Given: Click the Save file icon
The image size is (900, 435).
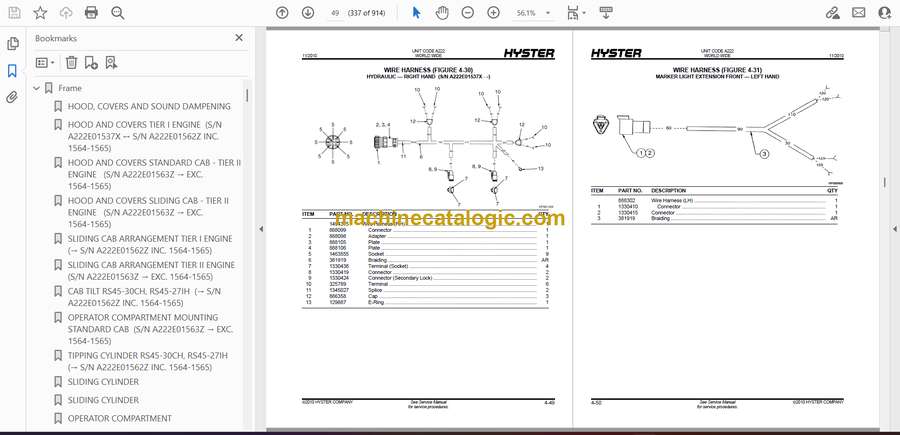Looking at the screenshot, I should (x=14, y=13).
